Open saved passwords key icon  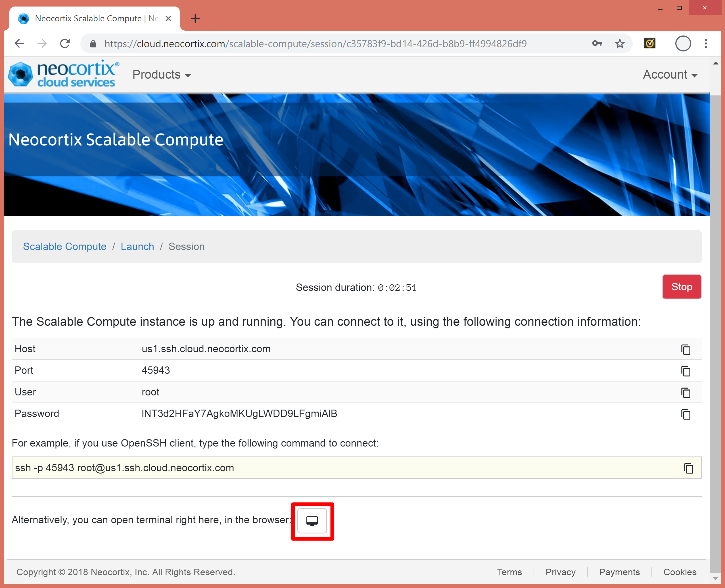(x=597, y=44)
